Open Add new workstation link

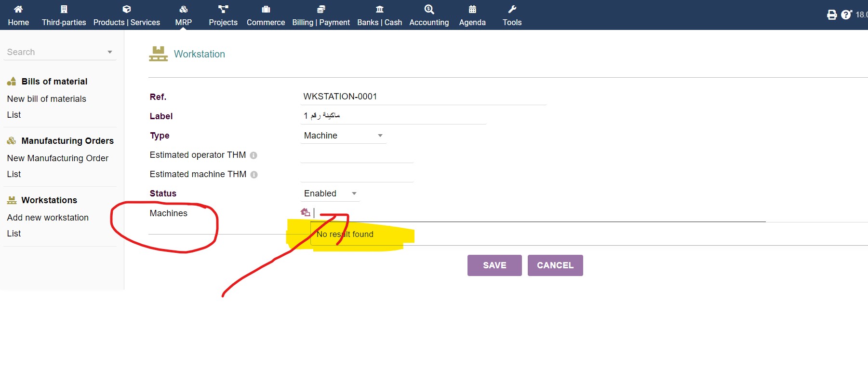click(48, 218)
